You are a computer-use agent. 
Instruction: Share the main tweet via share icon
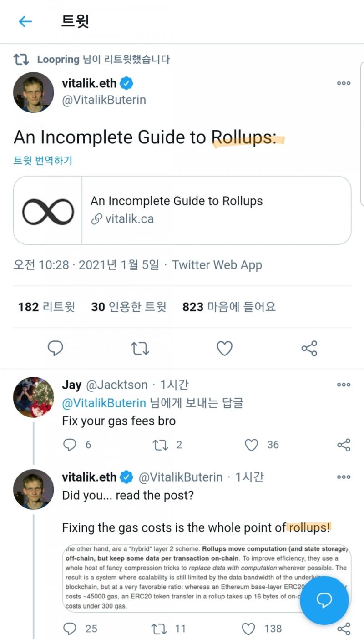[309, 349]
